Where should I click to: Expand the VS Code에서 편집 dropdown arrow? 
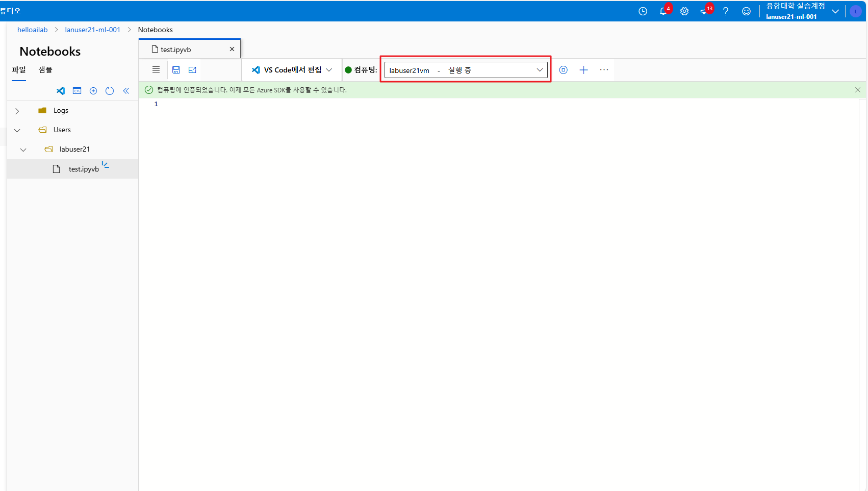pyautogui.click(x=329, y=70)
